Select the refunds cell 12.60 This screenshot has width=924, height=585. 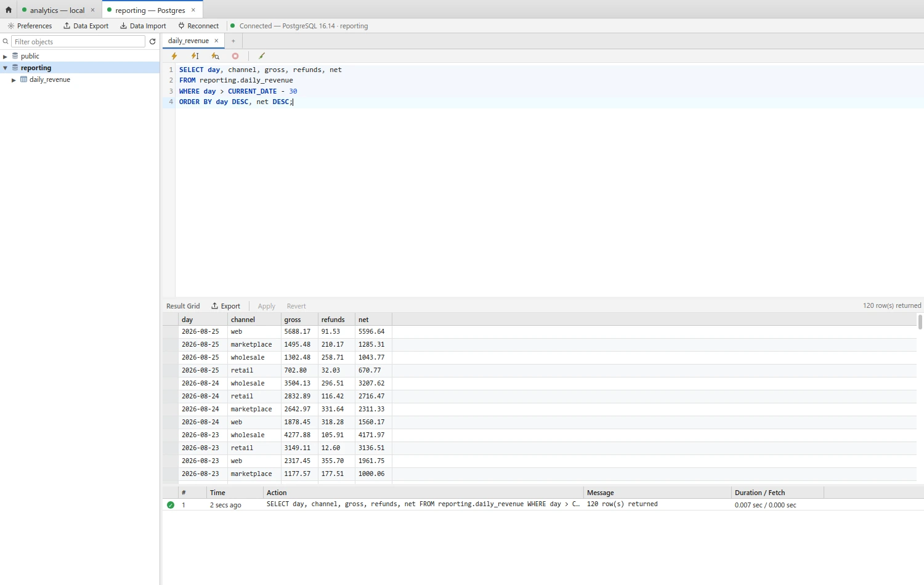[336, 448]
